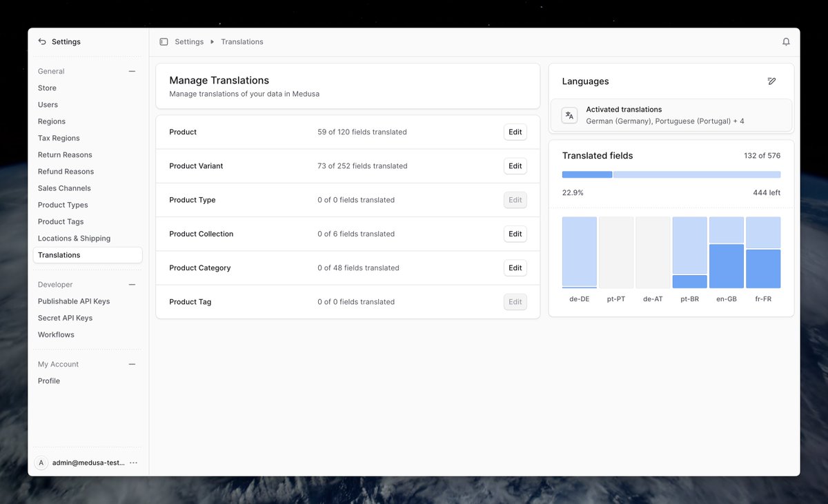
Task: Click admin@medusa-test account name
Action: point(89,463)
